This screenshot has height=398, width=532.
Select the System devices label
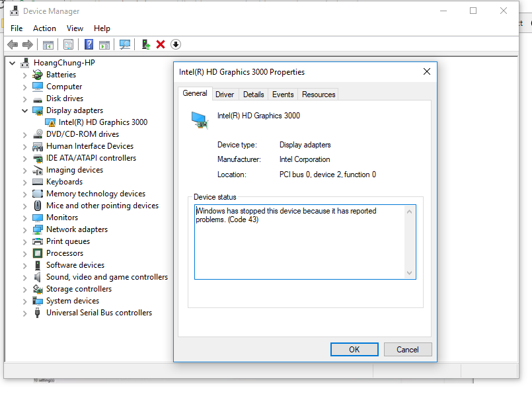click(73, 301)
